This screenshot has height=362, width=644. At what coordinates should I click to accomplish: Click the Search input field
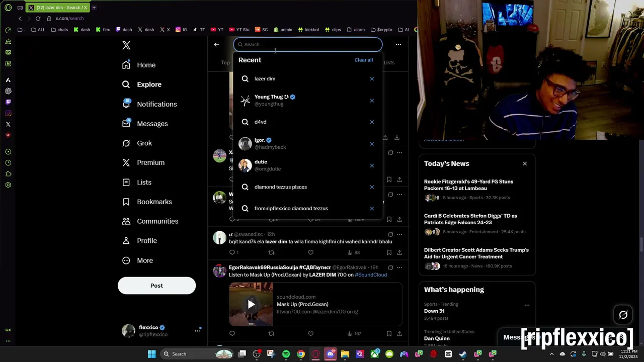click(307, 44)
